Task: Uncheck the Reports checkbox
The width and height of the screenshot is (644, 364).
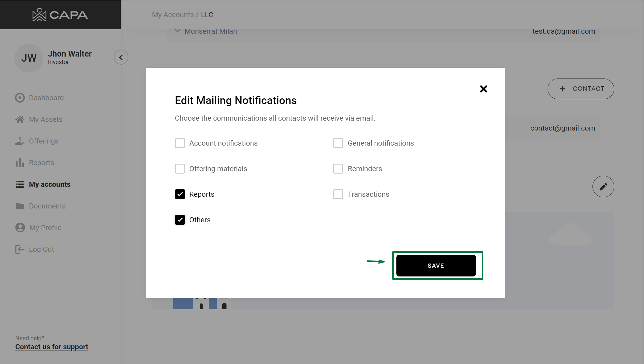Action: (180, 194)
